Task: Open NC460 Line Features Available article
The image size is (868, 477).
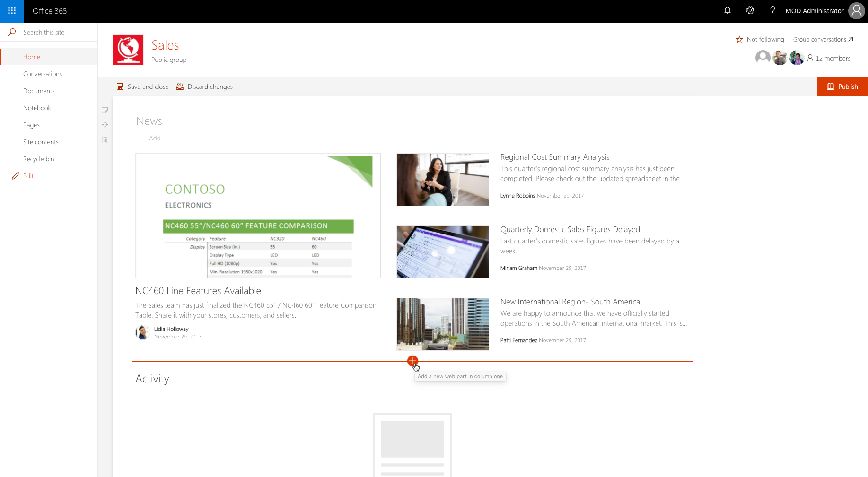Action: 198,291
